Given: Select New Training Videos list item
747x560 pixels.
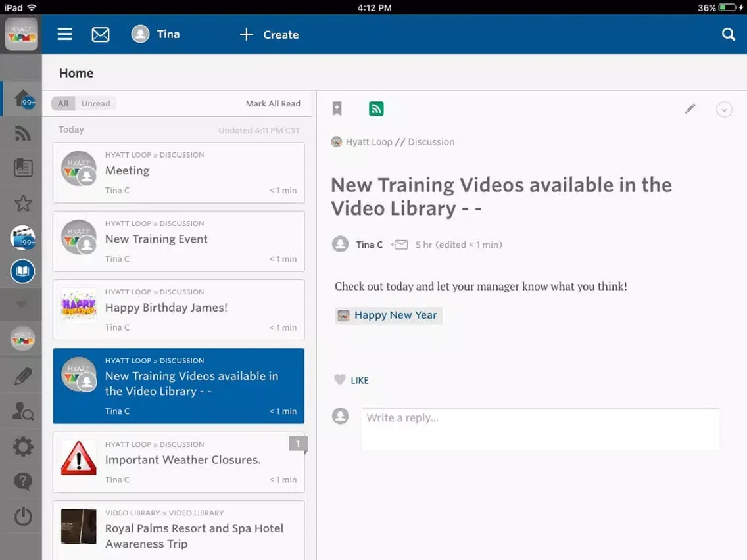Looking at the screenshot, I should tap(179, 386).
